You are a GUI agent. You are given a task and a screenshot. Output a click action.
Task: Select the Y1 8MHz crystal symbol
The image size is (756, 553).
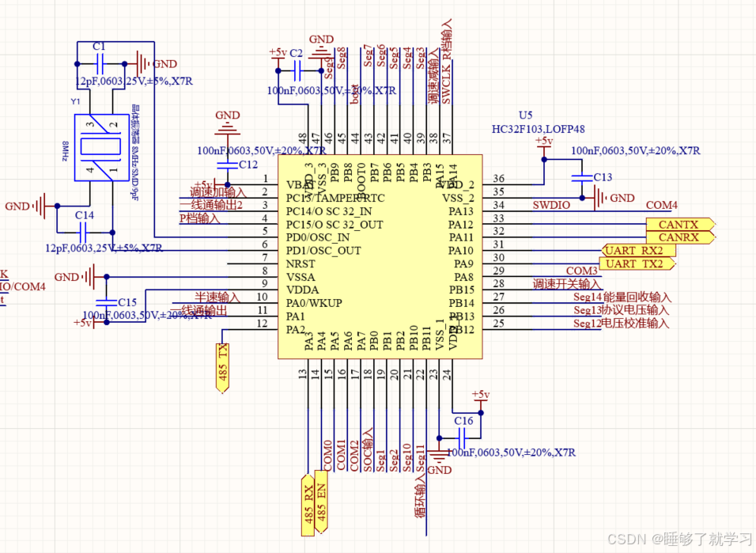pos(102,147)
